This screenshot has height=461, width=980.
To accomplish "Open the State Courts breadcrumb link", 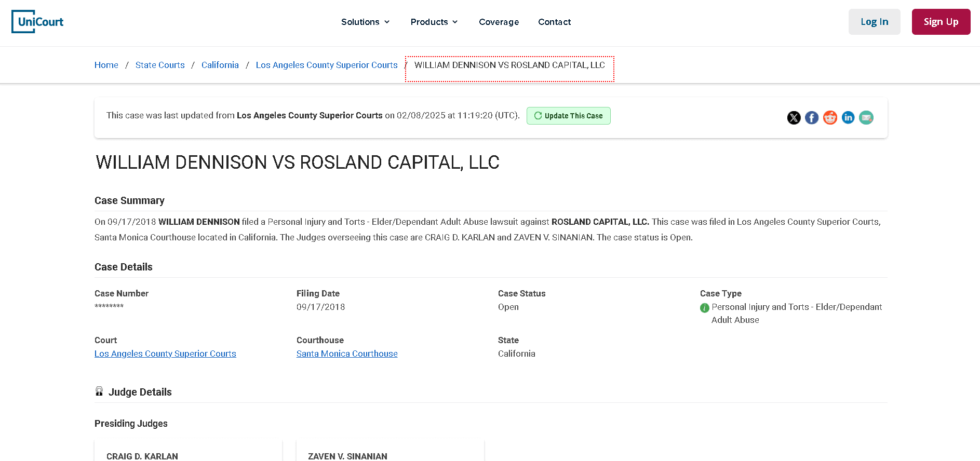I will tap(160, 65).
